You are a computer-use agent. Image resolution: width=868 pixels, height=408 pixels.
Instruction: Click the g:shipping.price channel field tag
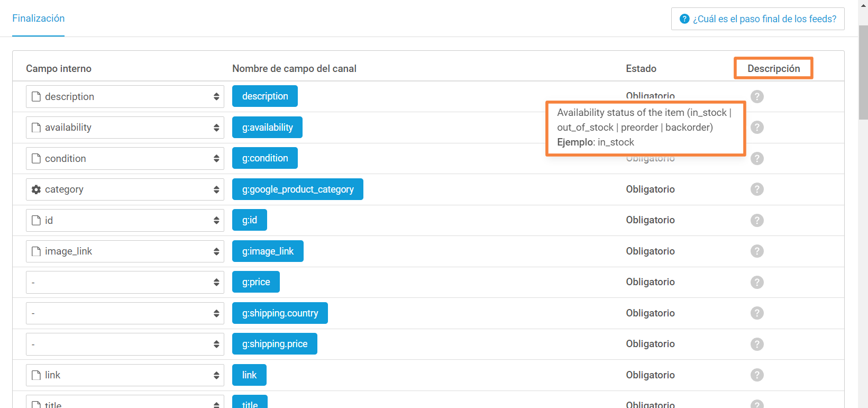click(275, 344)
